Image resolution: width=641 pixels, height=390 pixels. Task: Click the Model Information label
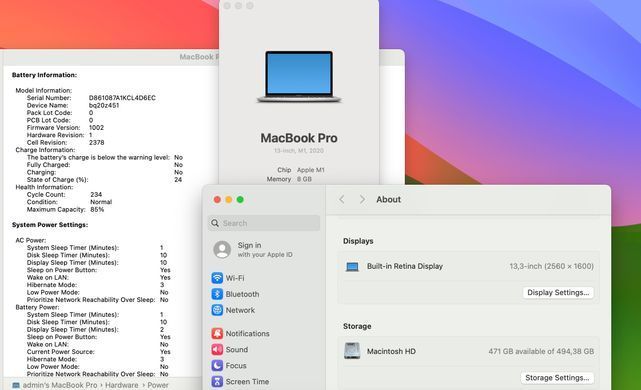pos(43,90)
